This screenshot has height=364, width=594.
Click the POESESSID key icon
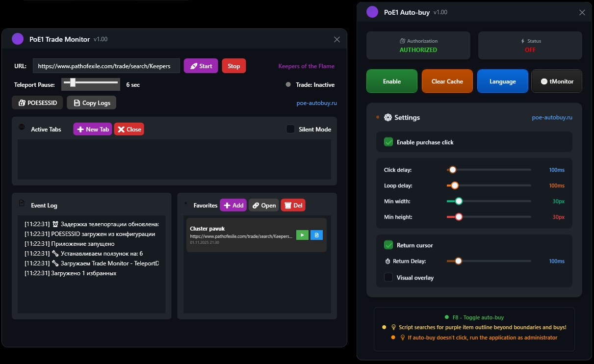22,103
